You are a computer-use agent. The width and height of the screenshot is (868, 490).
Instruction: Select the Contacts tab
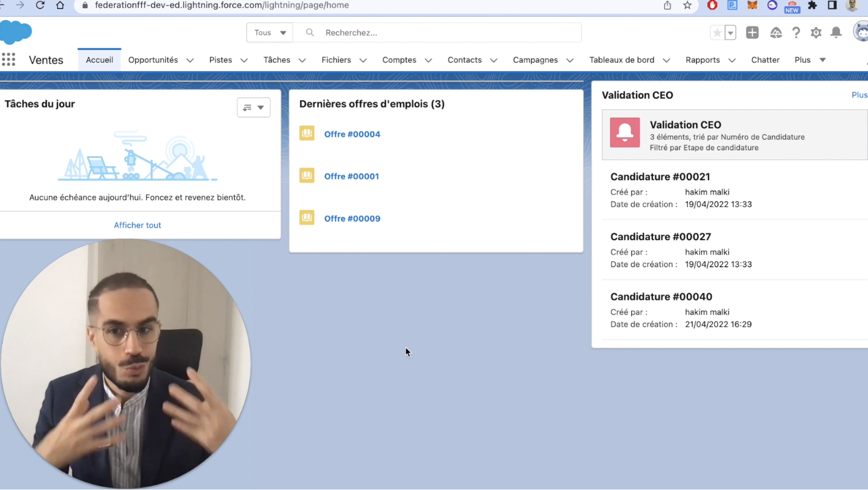[464, 60]
